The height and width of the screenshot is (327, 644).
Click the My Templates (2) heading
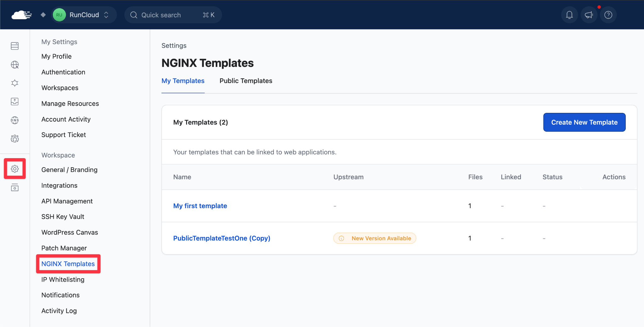click(201, 122)
